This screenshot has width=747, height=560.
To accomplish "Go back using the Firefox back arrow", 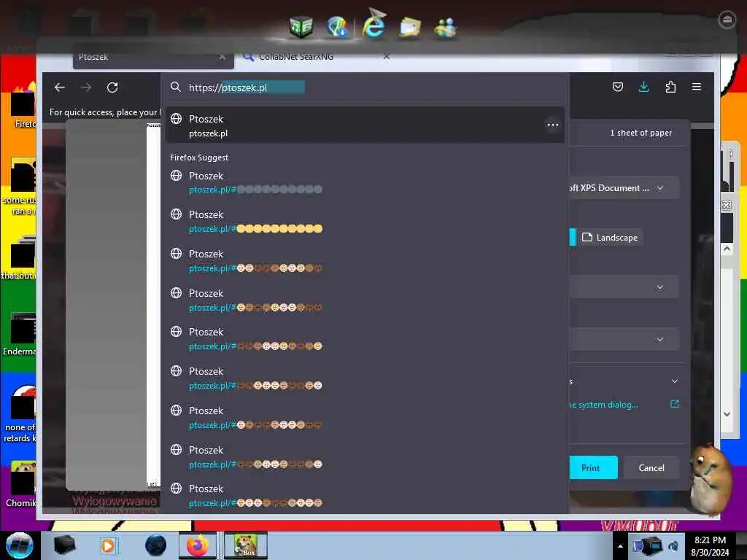I will click(60, 87).
